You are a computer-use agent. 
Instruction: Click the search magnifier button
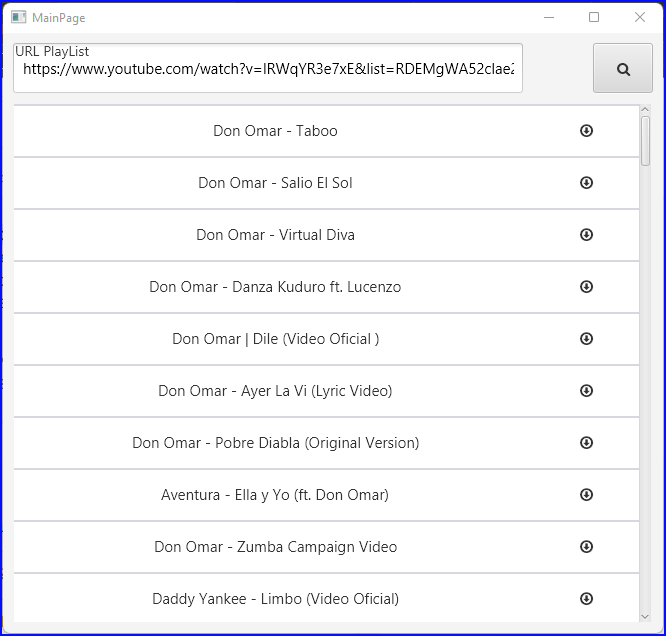623,68
